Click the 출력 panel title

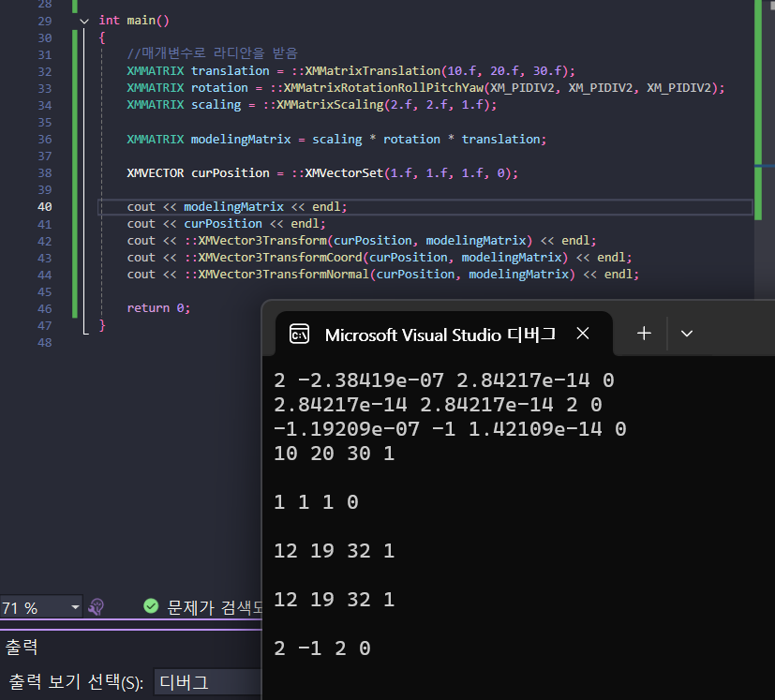click(22, 648)
